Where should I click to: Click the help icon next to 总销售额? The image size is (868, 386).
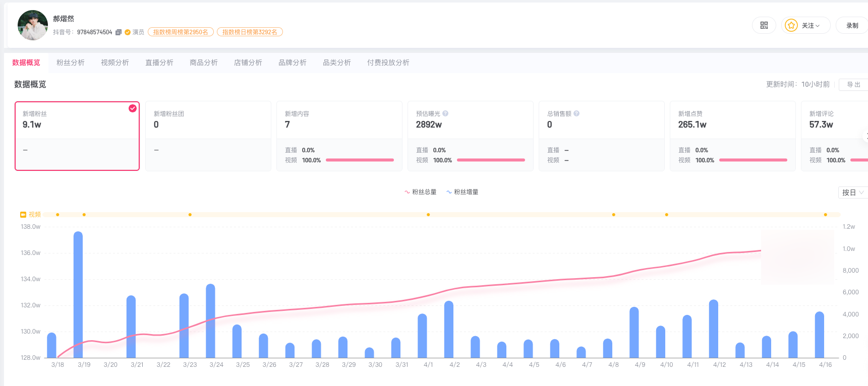tap(576, 114)
